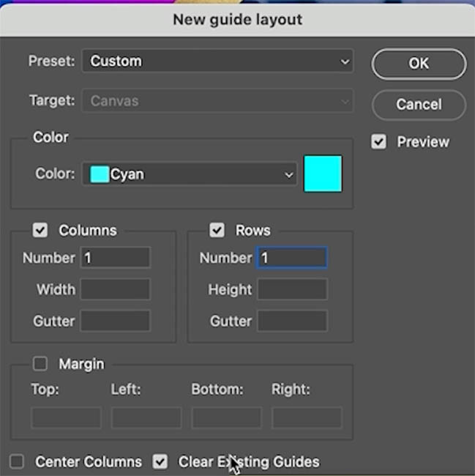
Task: Open the Preset dropdown showing Custom
Action: click(218, 61)
